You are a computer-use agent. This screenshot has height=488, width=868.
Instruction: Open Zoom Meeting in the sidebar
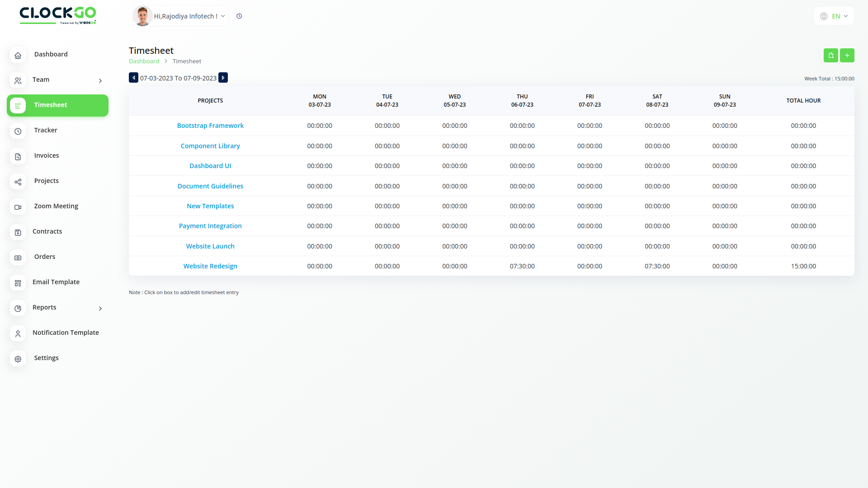click(x=56, y=206)
